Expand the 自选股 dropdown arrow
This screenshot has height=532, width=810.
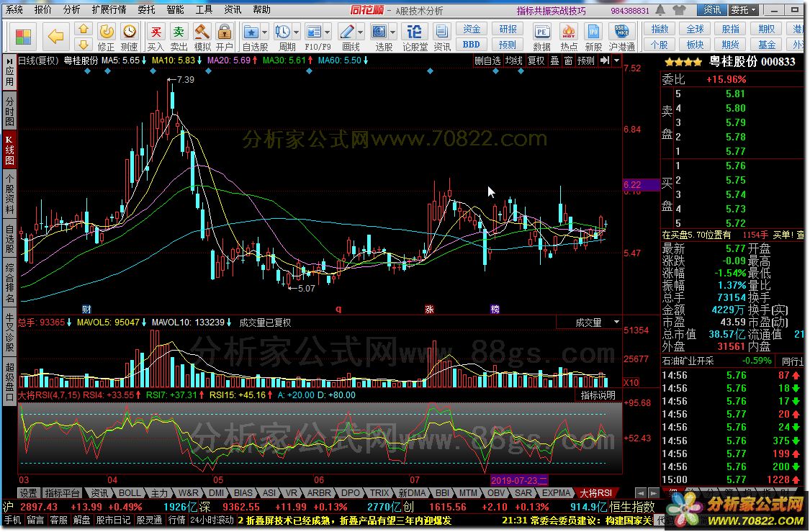pos(264,32)
